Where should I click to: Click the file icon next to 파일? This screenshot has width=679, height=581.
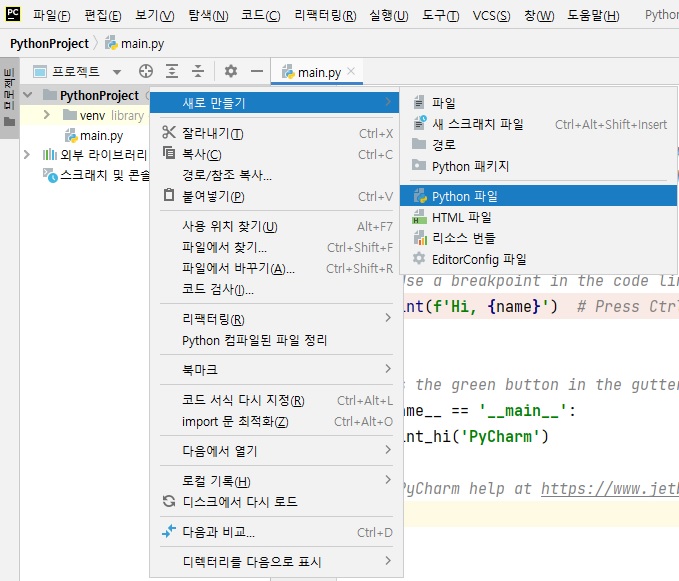(419, 102)
